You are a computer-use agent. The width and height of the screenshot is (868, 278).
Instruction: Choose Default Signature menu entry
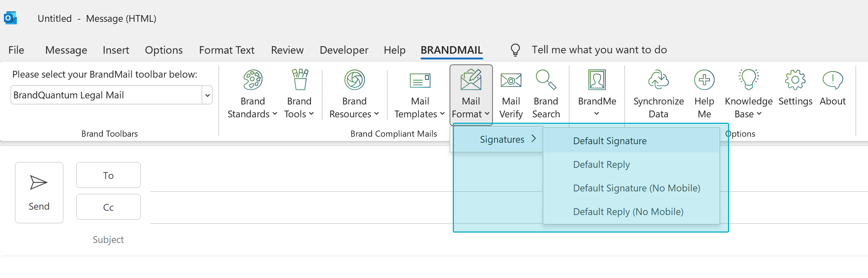tap(631, 141)
